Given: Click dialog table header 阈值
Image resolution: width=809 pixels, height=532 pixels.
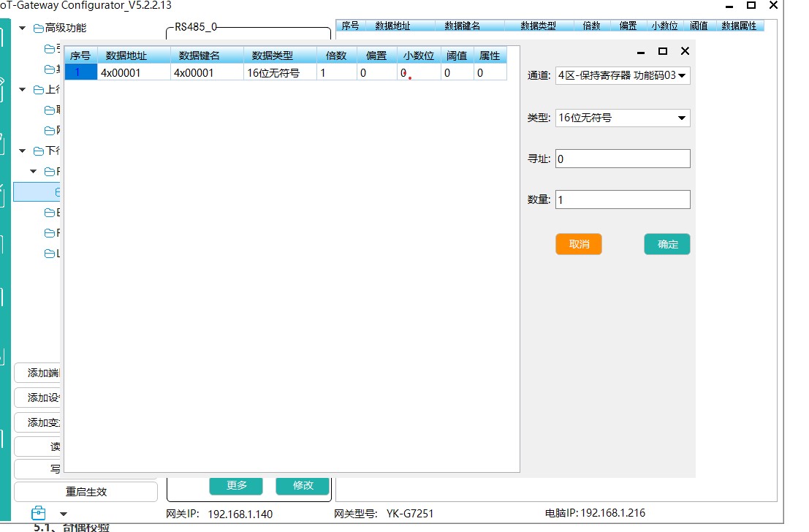Looking at the screenshot, I should coord(457,56).
